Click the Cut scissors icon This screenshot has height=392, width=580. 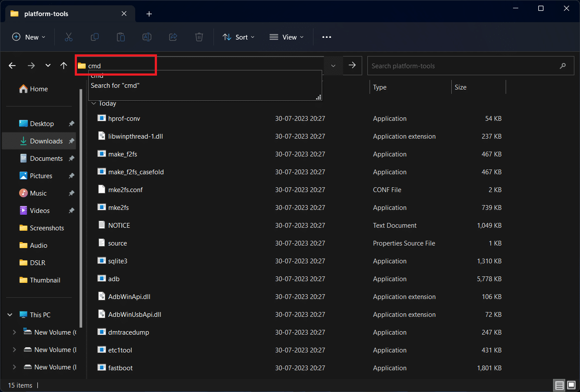(69, 37)
